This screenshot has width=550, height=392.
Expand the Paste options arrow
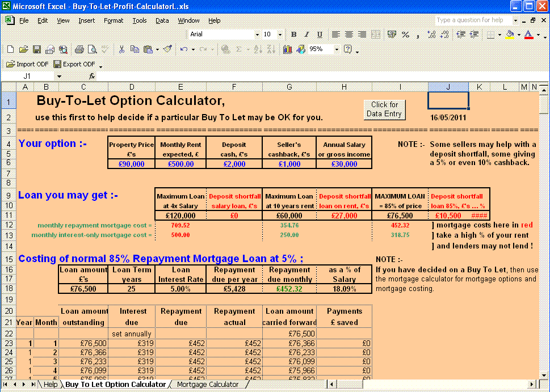157,49
